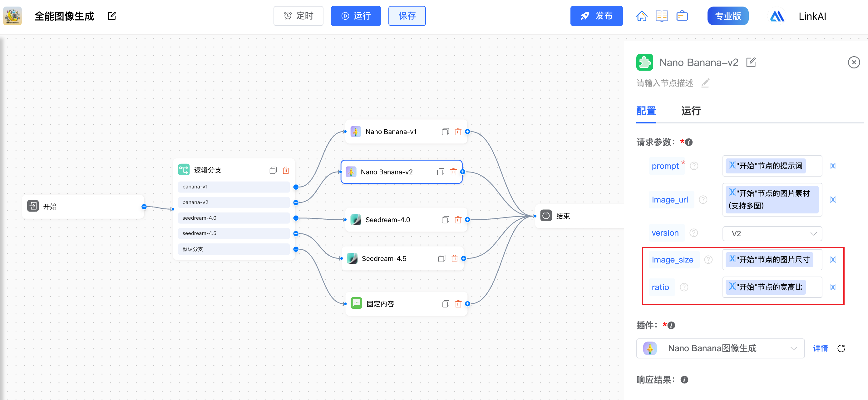Click the output connector of the banana-v2 branch

point(296,202)
